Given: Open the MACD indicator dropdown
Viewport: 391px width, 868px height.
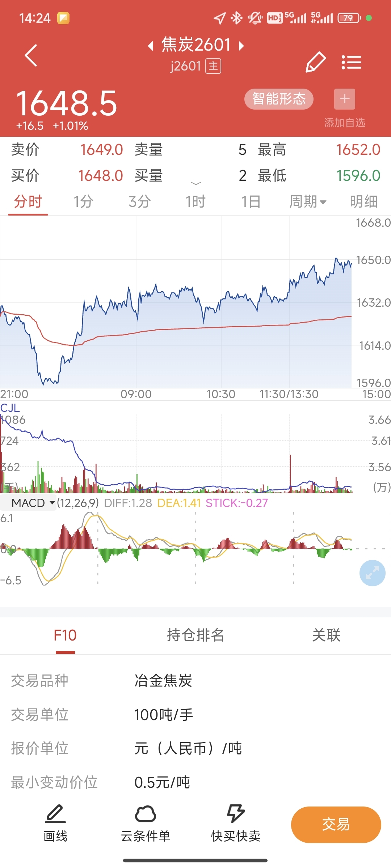Looking at the screenshot, I should coord(33,503).
